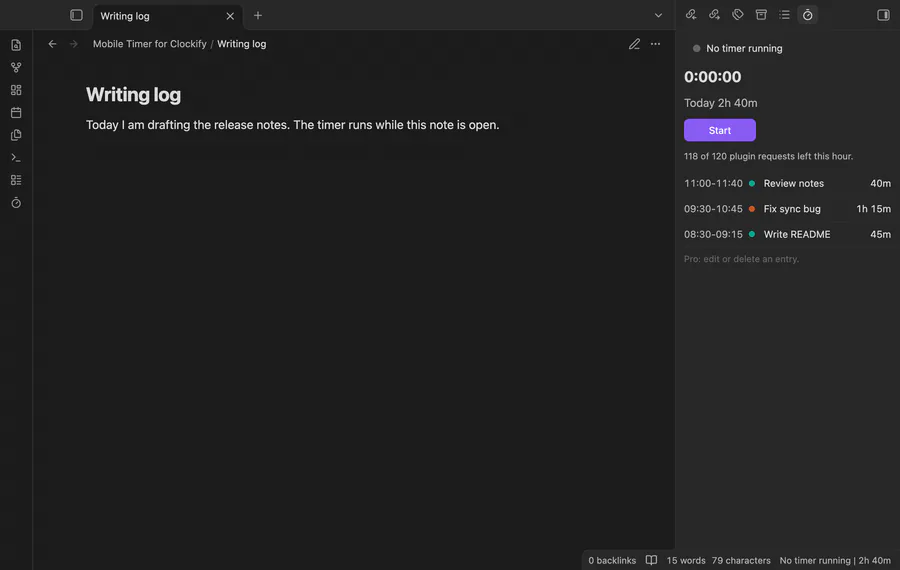
Task: Close the Writing log tab
Action: pos(230,16)
